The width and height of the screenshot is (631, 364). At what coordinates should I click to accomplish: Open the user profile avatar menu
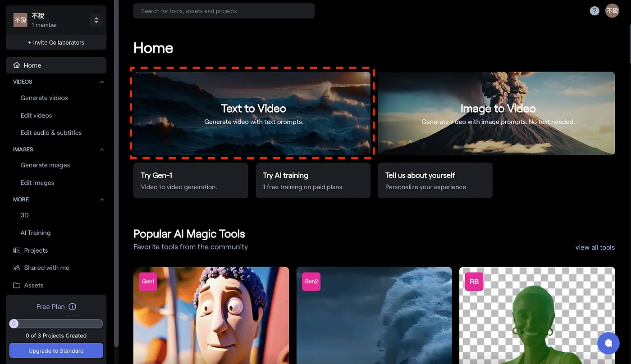point(612,11)
